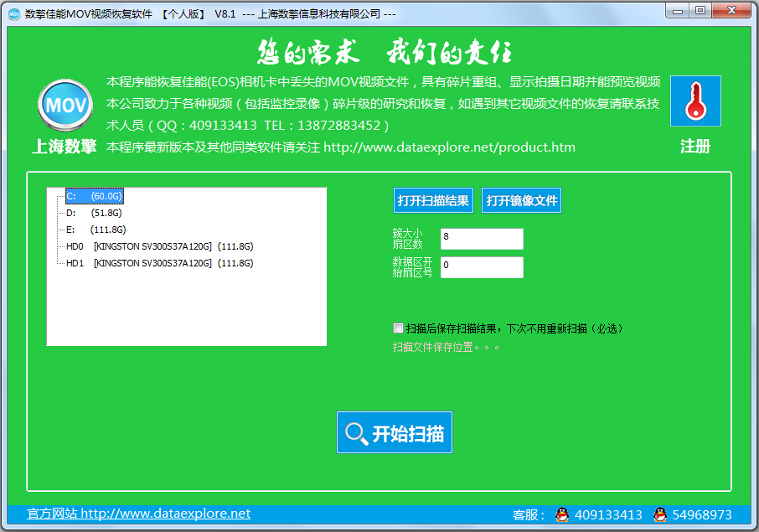This screenshot has height=532, width=759.
Task: Click the 注册 register label
Action: [694, 147]
